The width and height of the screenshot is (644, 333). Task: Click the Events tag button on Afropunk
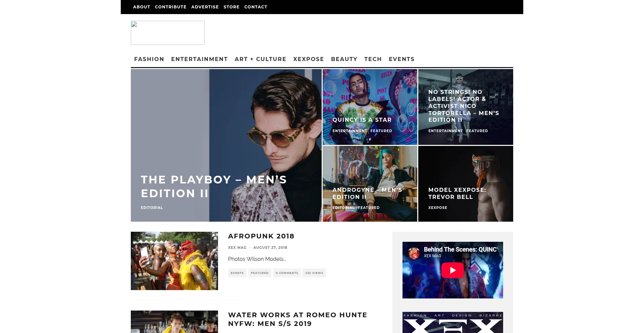(x=237, y=273)
